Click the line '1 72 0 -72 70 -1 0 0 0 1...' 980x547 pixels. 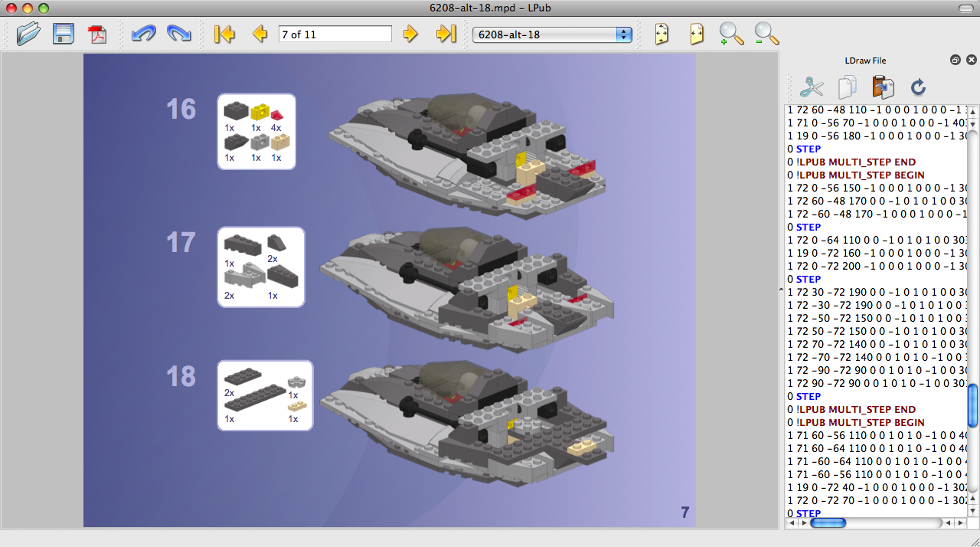877,500
